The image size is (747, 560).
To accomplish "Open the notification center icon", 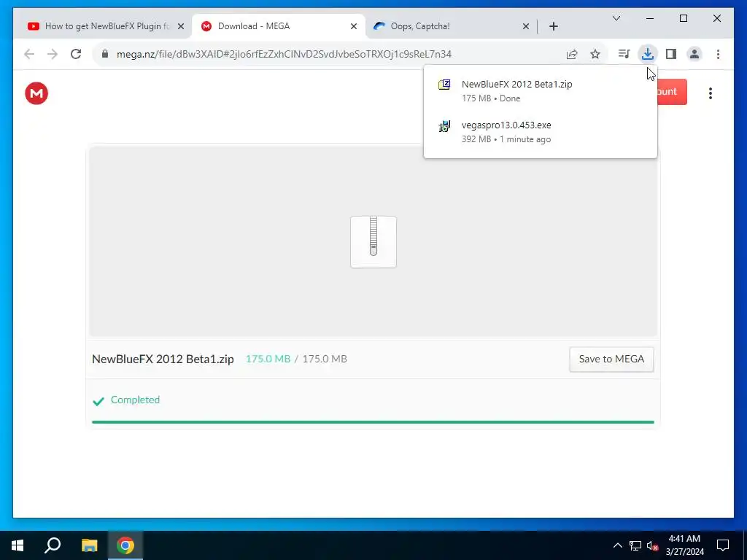I will [x=723, y=545].
